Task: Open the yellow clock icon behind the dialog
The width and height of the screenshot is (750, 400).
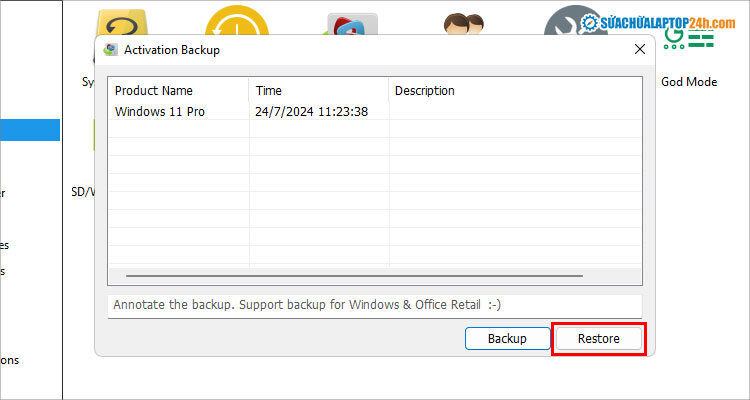Action: 237,22
